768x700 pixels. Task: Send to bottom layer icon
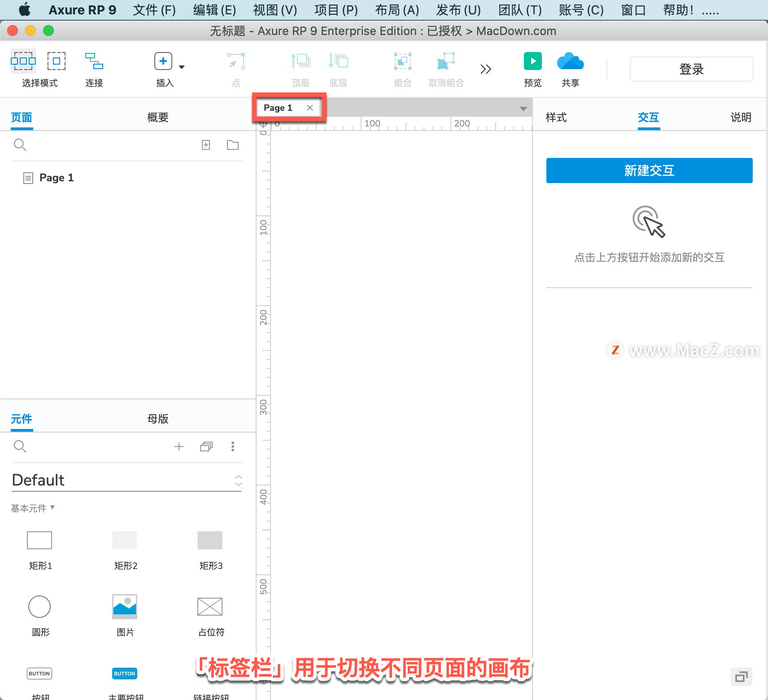tap(338, 61)
